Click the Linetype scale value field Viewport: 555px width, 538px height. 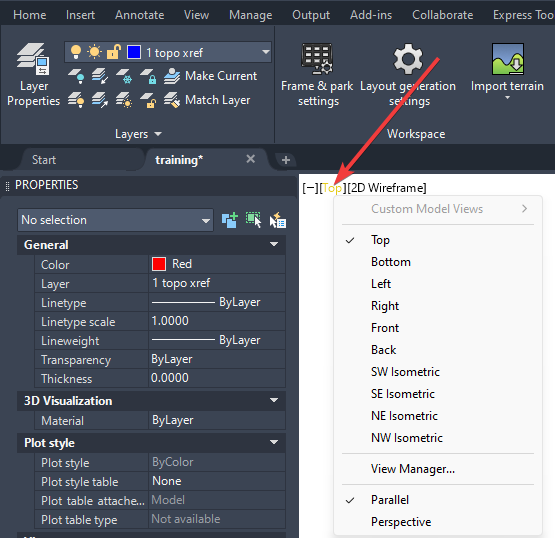[217, 321]
